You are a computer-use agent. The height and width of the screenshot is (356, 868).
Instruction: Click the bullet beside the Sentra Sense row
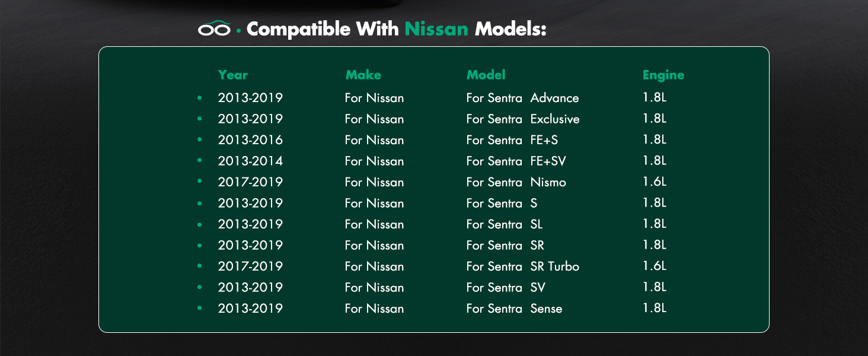coord(200,308)
